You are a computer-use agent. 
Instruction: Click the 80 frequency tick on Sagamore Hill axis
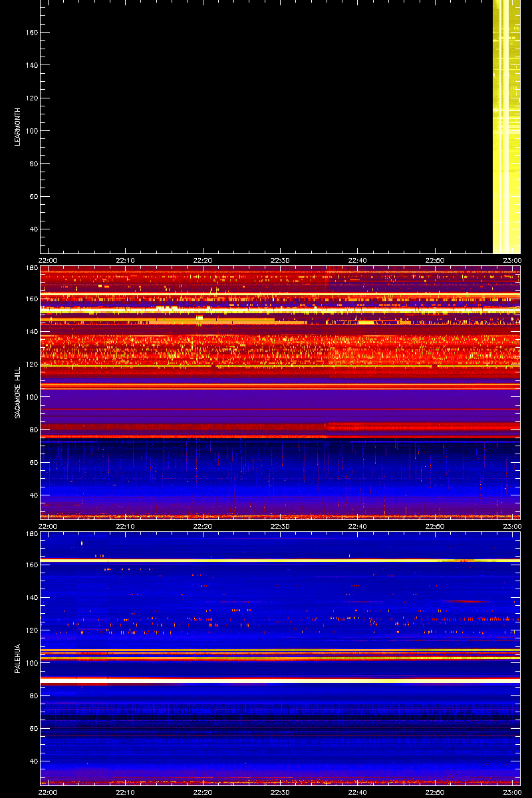click(x=33, y=430)
